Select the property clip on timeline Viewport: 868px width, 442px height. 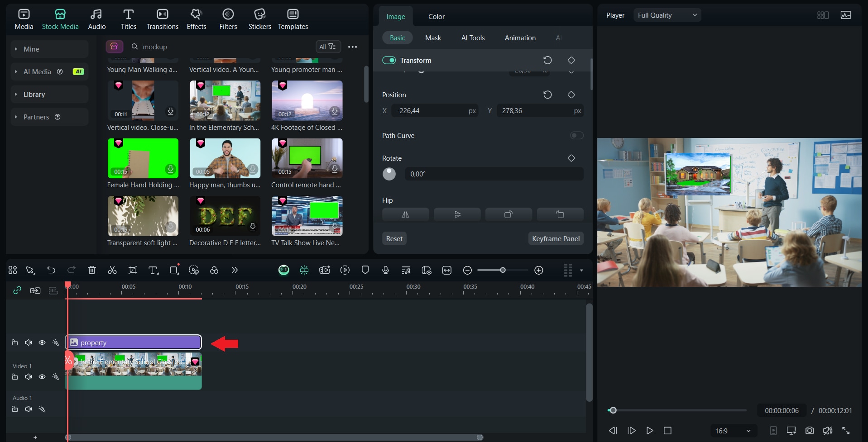coord(134,342)
